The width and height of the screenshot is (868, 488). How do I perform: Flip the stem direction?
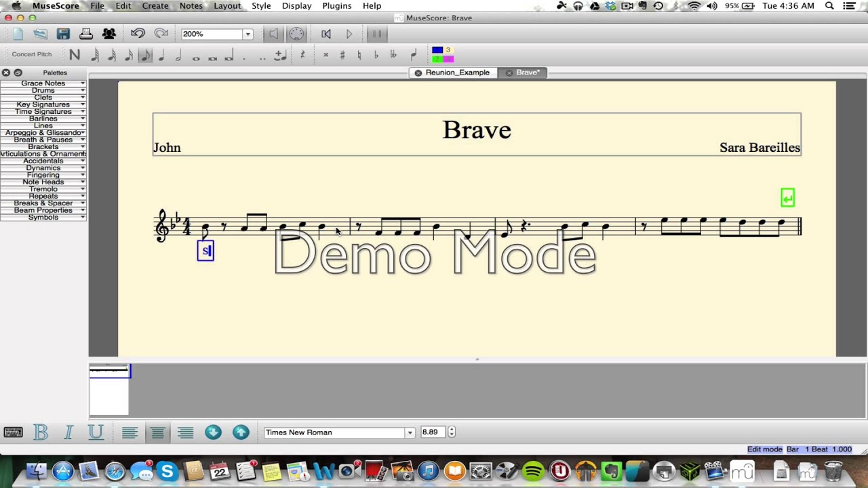click(x=414, y=56)
